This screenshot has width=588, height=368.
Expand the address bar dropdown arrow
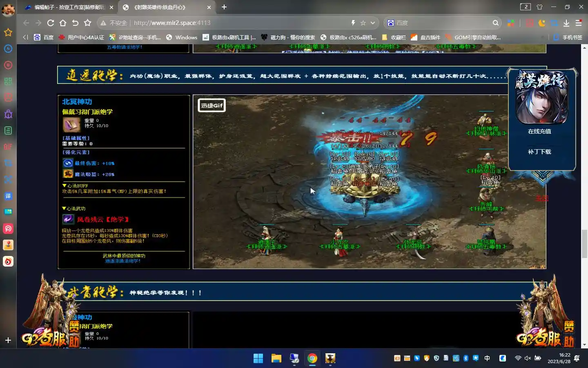(373, 23)
